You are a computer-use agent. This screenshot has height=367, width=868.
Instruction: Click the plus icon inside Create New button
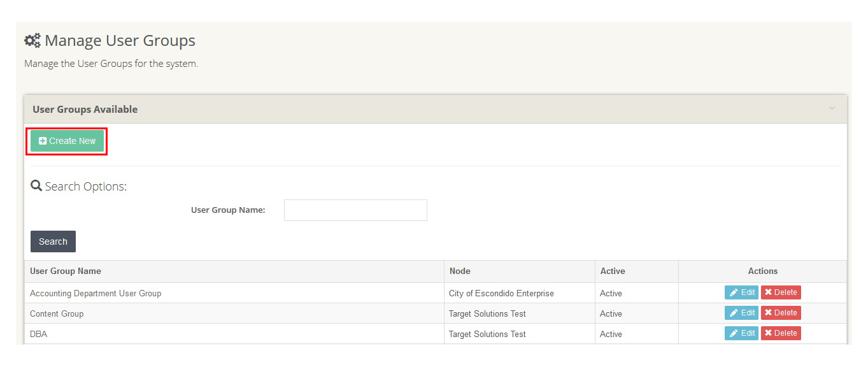tap(42, 140)
